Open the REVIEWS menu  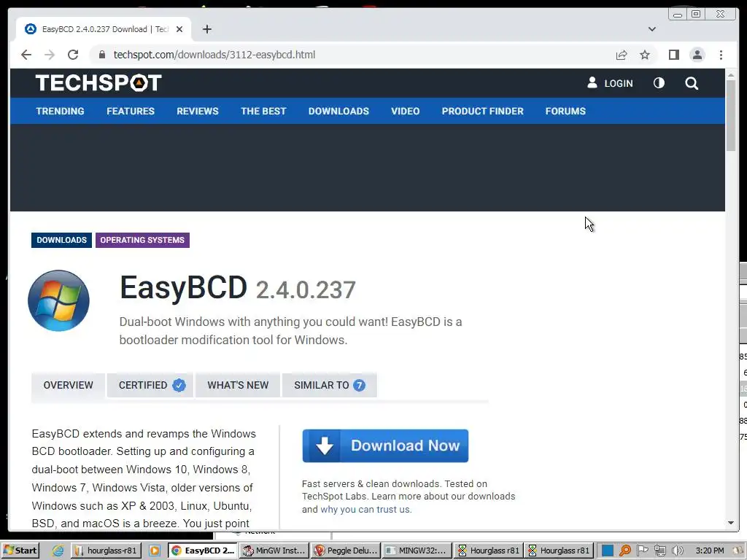coord(198,111)
